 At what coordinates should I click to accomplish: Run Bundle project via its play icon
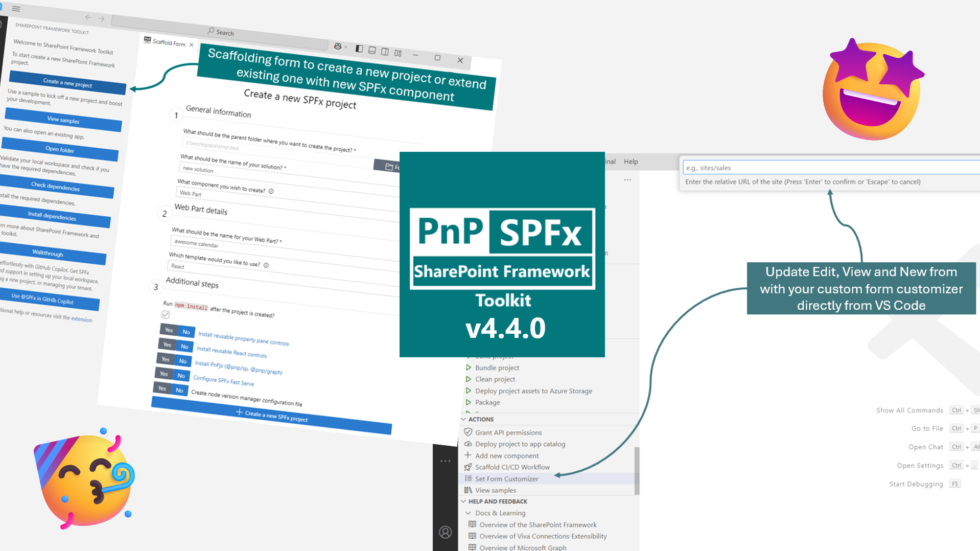(469, 368)
